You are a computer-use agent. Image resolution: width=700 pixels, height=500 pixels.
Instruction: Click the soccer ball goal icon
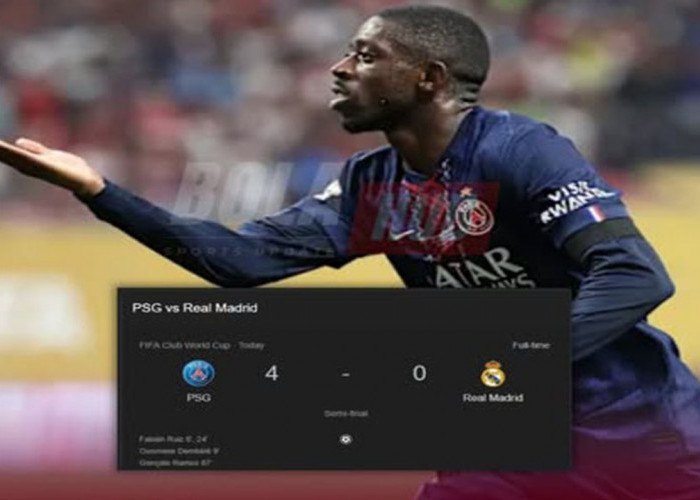pos(346,440)
